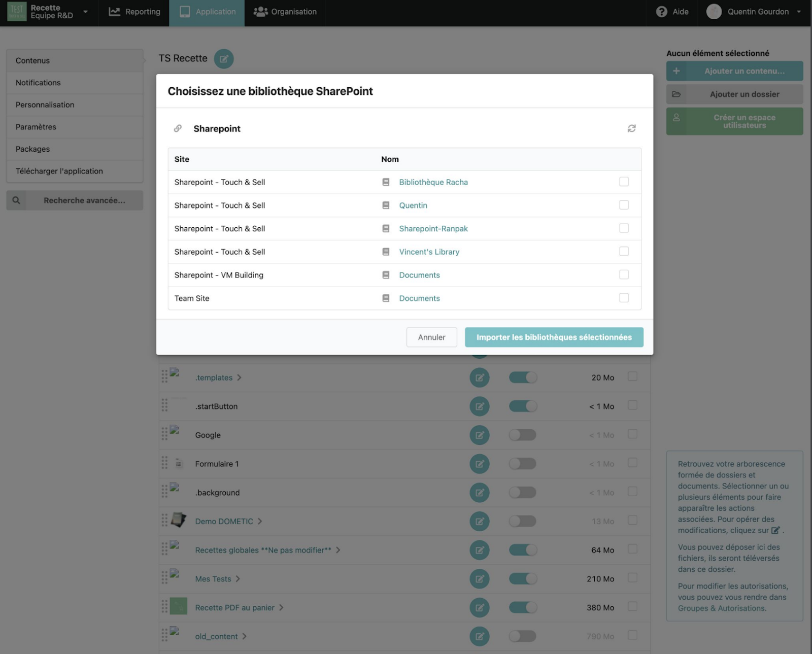Click the drag handle for Google row
This screenshot has height=654, width=812.
[x=164, y=434]
